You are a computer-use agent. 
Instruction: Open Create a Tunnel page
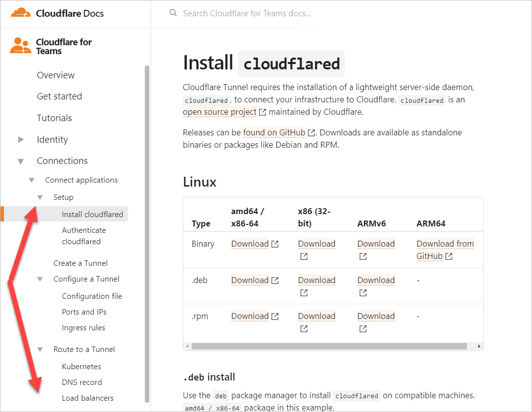click(x=80, y=263)
